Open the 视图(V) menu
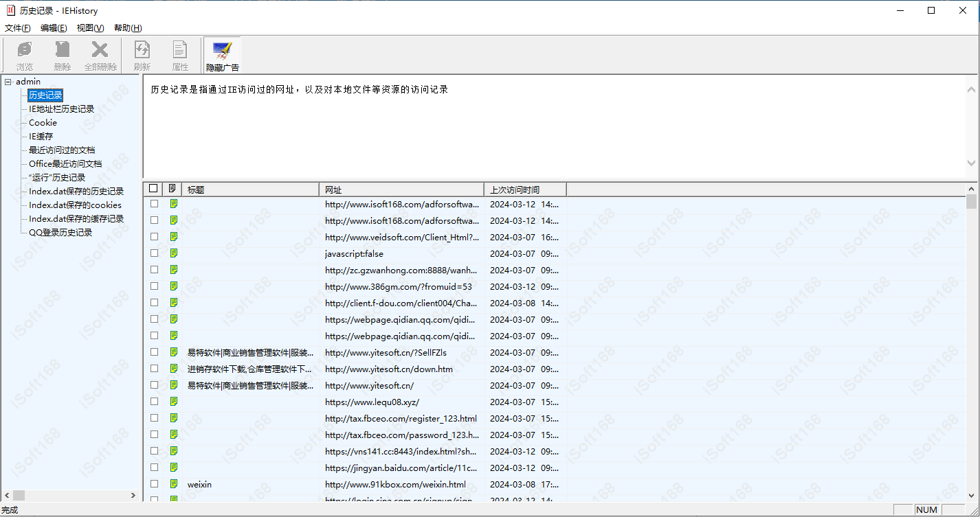Image resolution: width=980 pixels, height=517 pixels. coord(89,27)
